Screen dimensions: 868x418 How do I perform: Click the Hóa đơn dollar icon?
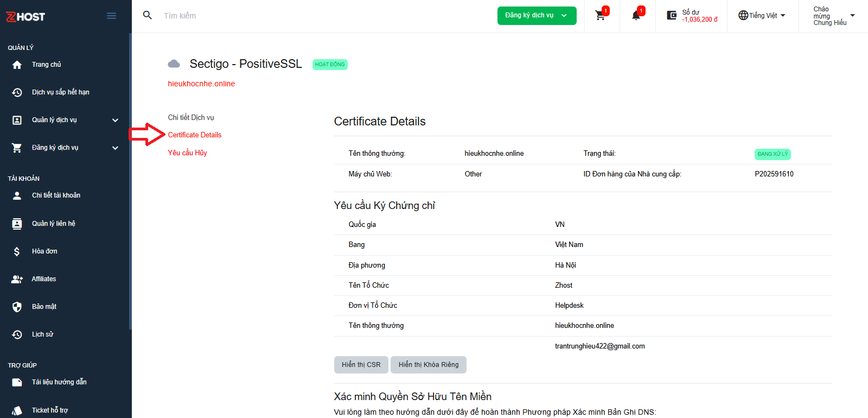17,251
